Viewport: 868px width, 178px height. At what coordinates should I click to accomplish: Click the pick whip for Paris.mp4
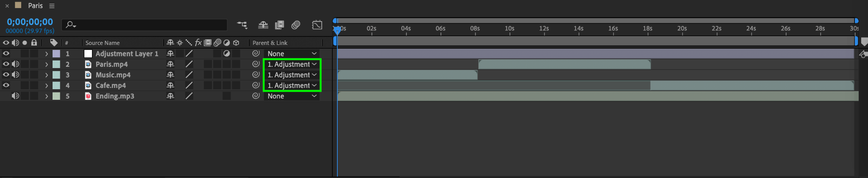[x=256, y=64]
